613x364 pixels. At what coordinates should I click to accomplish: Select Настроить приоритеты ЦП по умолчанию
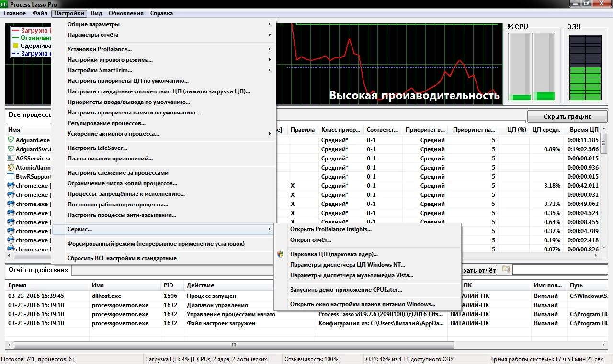[164, 81]
